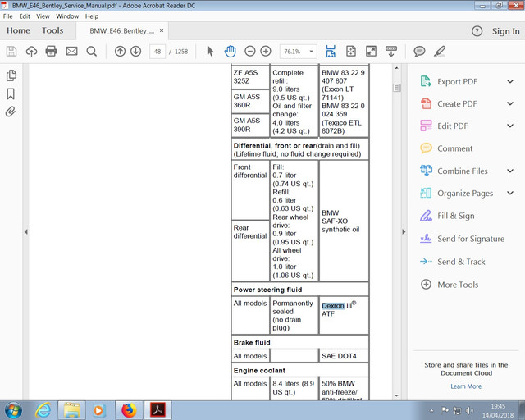Expand the Export PDF chevron
Image resolution: width=525 pixels, height=420 pixels.
[x=510, y=81]
